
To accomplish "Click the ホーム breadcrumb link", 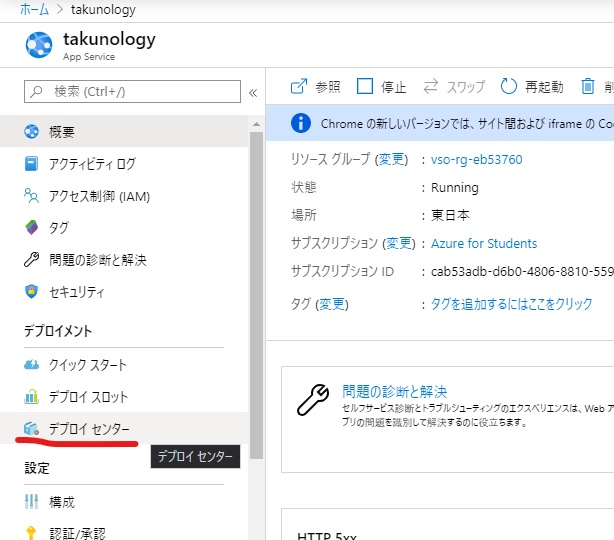I will tap(34, 9).
